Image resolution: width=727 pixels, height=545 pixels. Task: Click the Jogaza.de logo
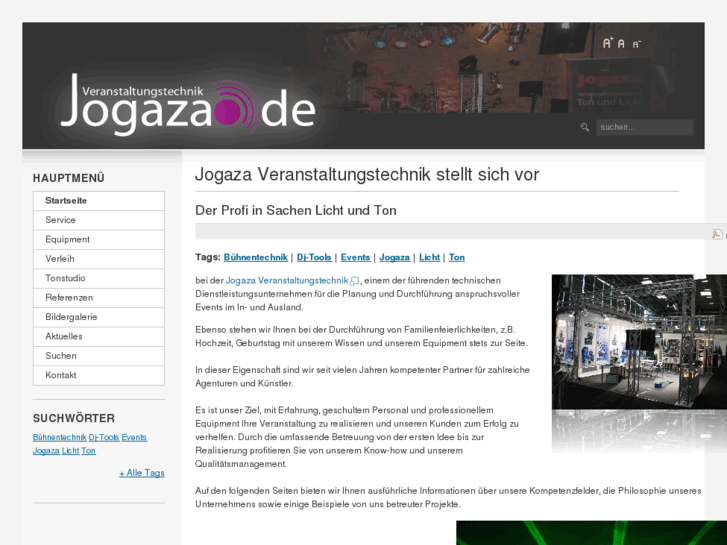(x=188, y=105)
